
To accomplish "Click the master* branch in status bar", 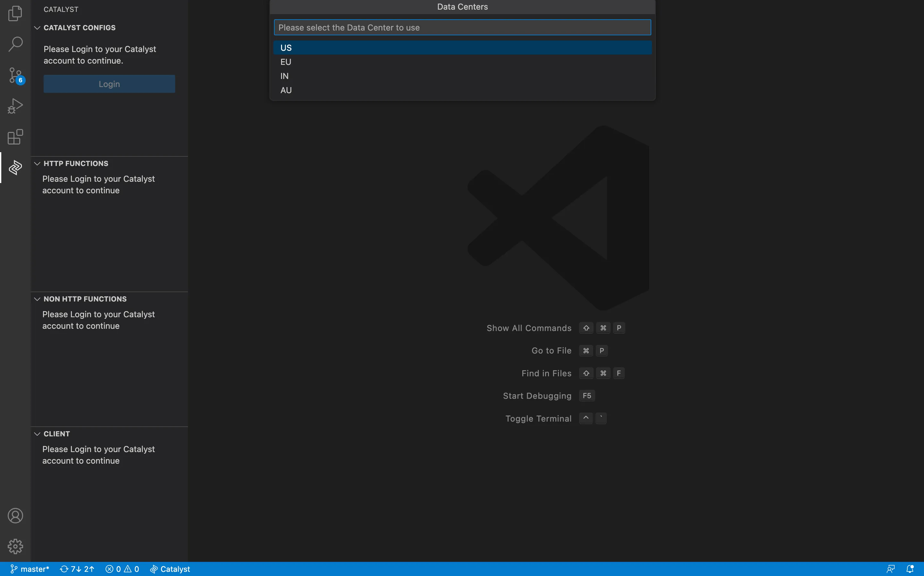I will pyautogui.click(x=30, y=569).
